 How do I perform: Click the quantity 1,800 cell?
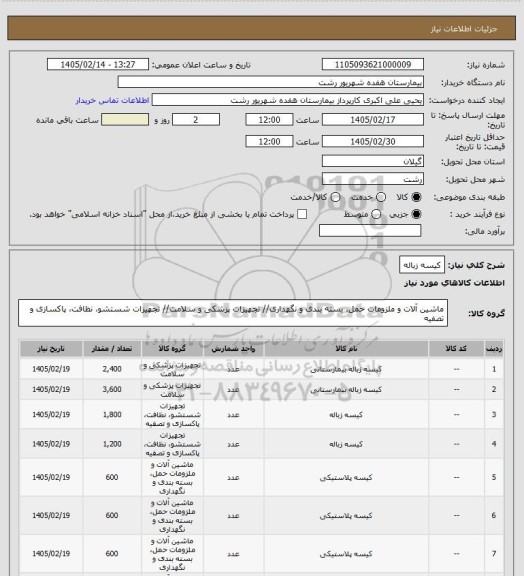tap(112, 414)
